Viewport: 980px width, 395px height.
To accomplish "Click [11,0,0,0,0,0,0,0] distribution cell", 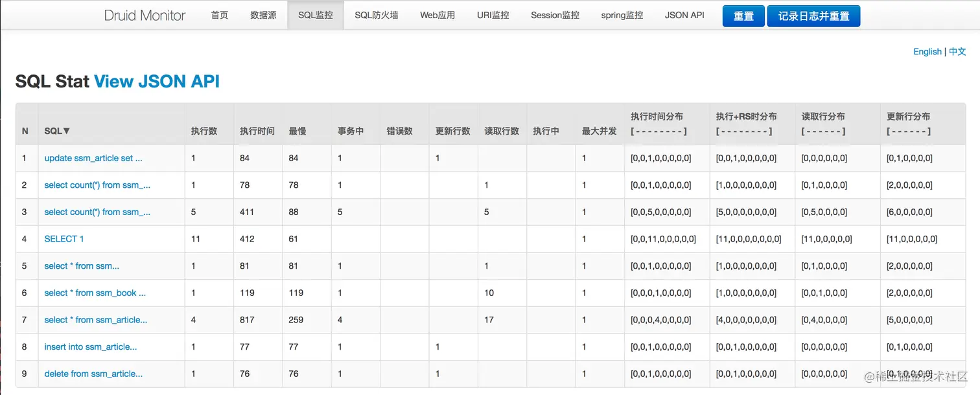I will click(x=749, y=239).
